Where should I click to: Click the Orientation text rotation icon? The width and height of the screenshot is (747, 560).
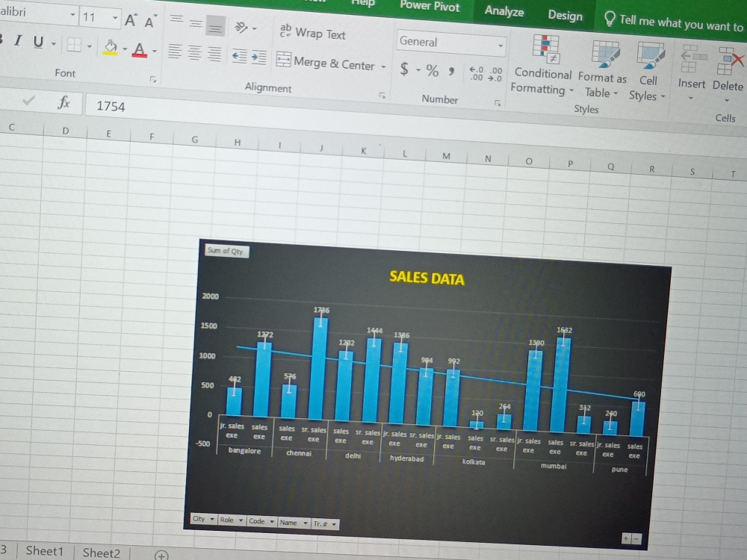tap(241, 28)
